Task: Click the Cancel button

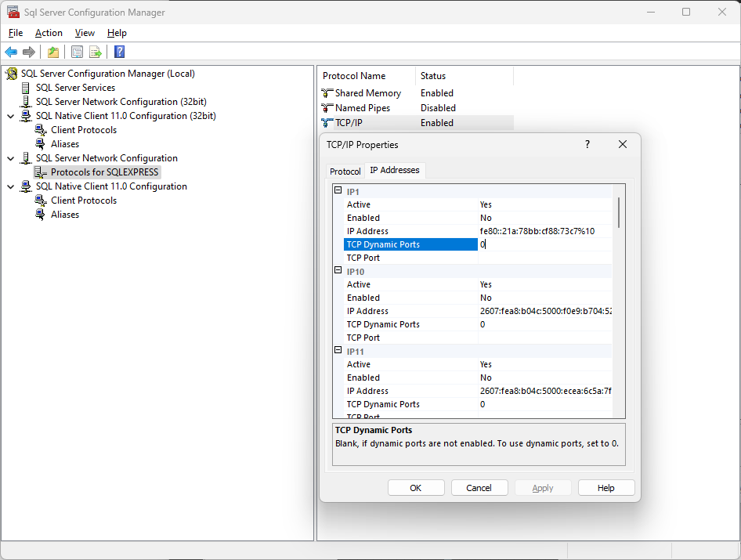Action: 479,488
